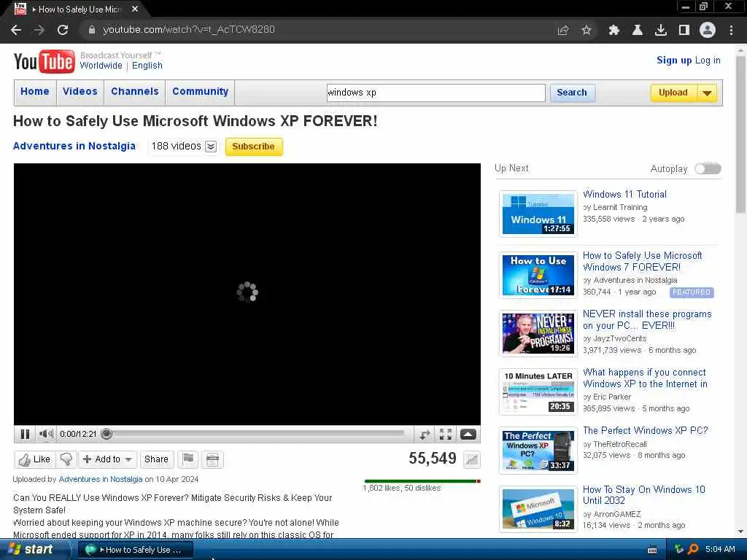747x560 pixels.
Task: Open How To Stay On Windows 10 link
Action: coord(643,495)
